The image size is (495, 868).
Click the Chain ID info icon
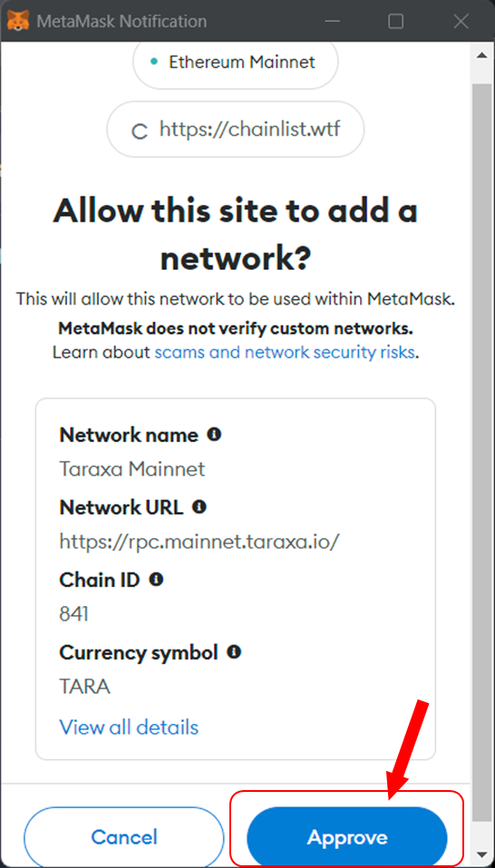click(157, 580)
